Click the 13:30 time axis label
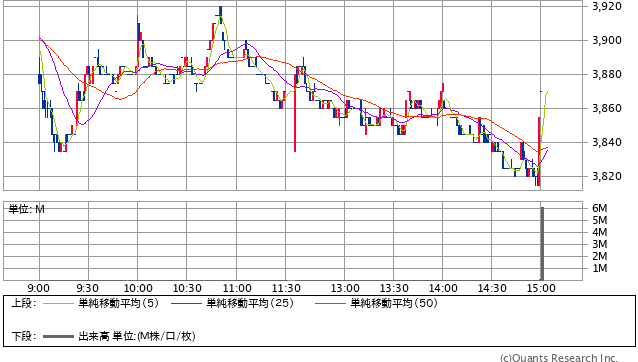 (x=394, y=288)
